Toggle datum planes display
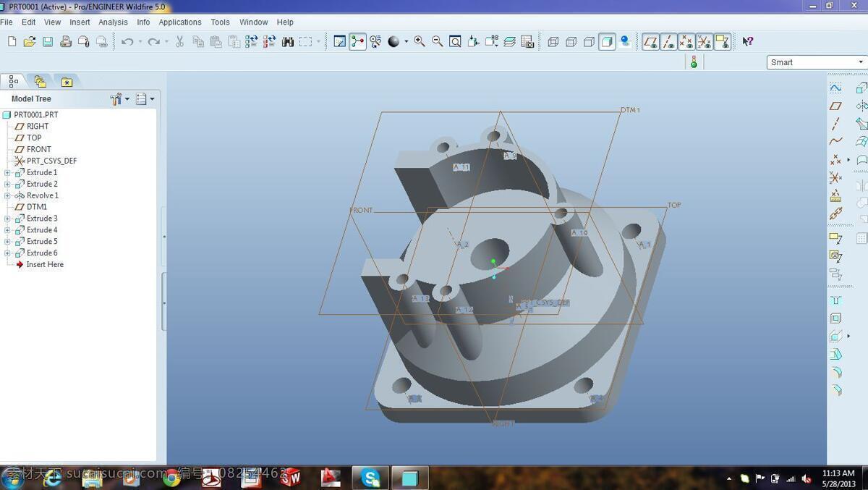The image size is (868, 490). tap(651, 42)
